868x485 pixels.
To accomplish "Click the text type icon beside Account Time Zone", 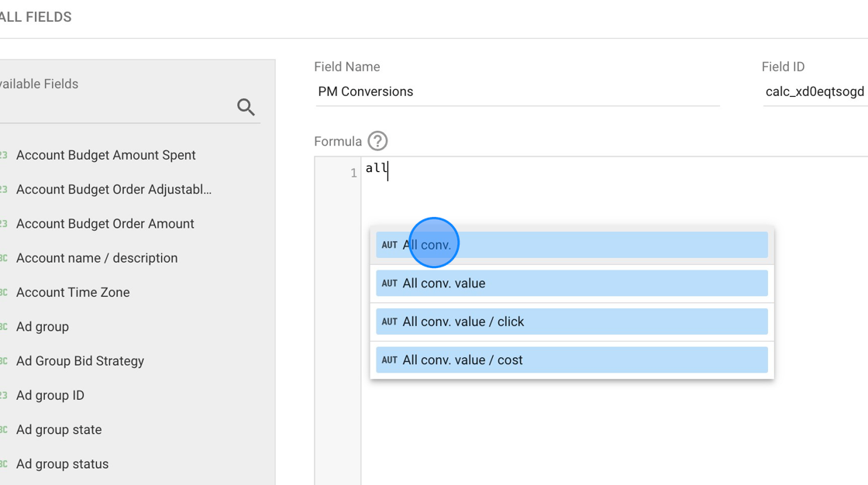I will click(4, 292).
